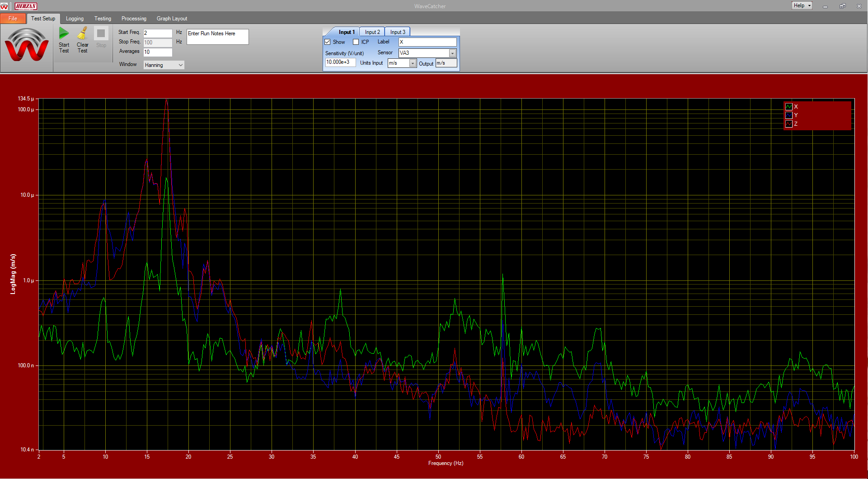The height and width of the screenshot is (479, 868).
Task: Open the Graph Layout ribbon tab
Action: (x=172, y=19)
